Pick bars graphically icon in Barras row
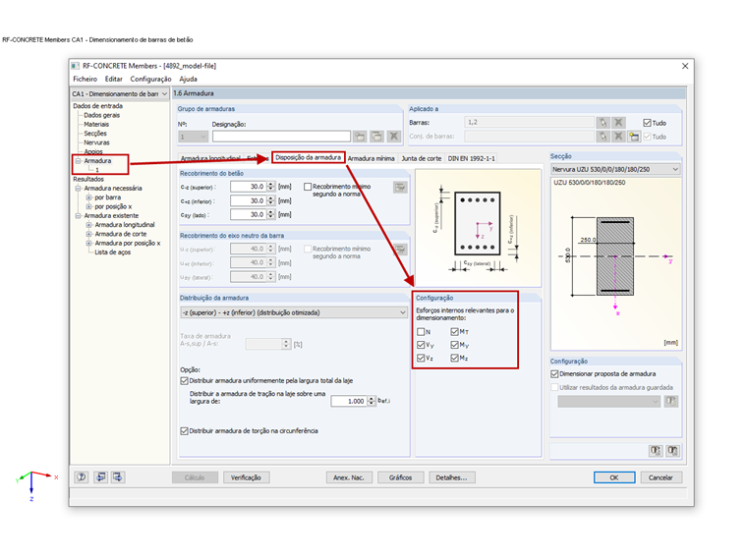Image resolution: width=747 pixels, height=560 pixels. click(603, 123)
